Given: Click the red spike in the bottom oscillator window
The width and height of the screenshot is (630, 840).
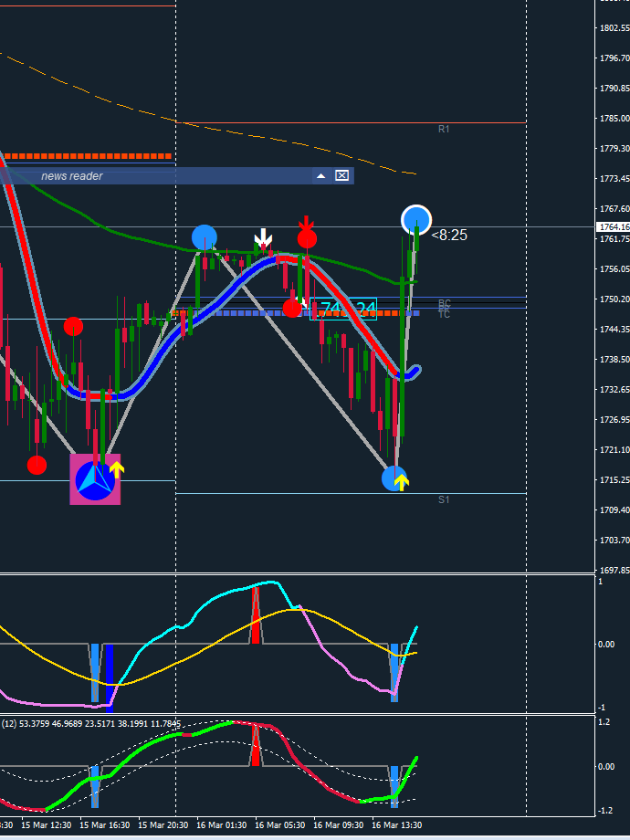Looking at the screenshot, I should click(x=256, y=746).
